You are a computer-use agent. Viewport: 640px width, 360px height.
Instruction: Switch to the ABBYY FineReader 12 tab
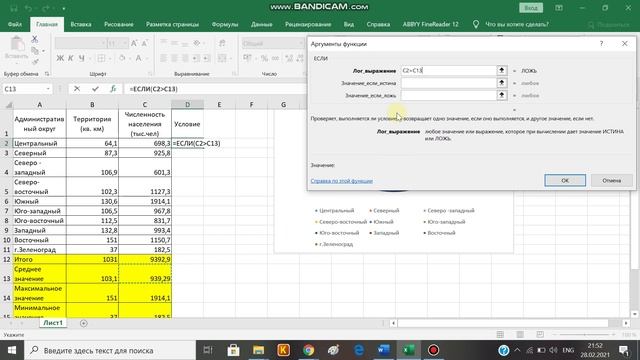tap(431, 24)
